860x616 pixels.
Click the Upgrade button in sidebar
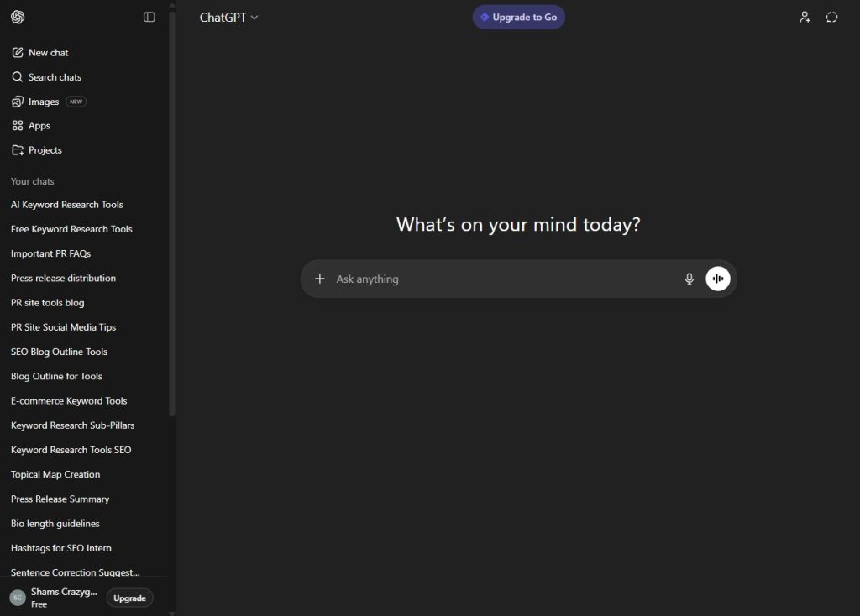129,598
